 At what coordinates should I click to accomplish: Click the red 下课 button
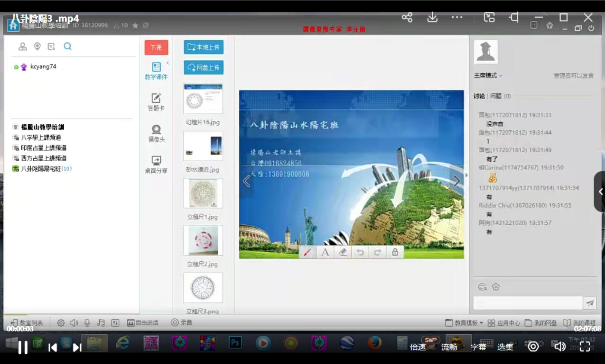coord(156,47)
